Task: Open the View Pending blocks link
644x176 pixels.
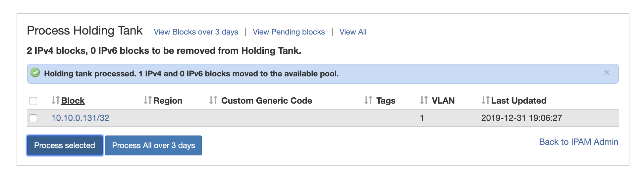Action: [x=289, y=32]
